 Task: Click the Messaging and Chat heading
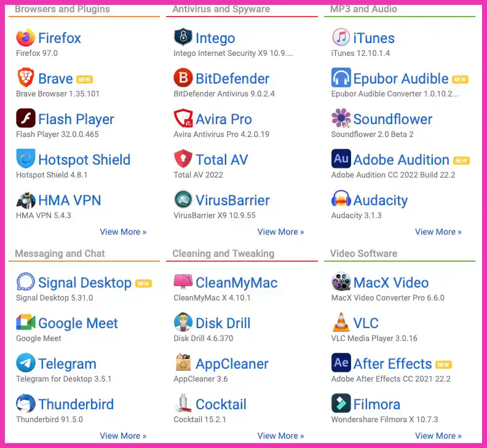point(60,253)
